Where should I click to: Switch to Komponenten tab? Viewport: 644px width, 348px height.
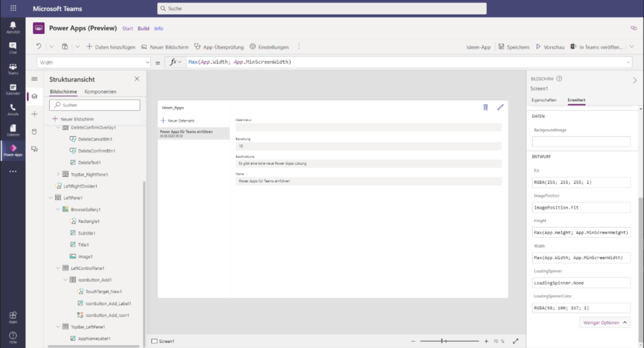[x=100, y=92]
